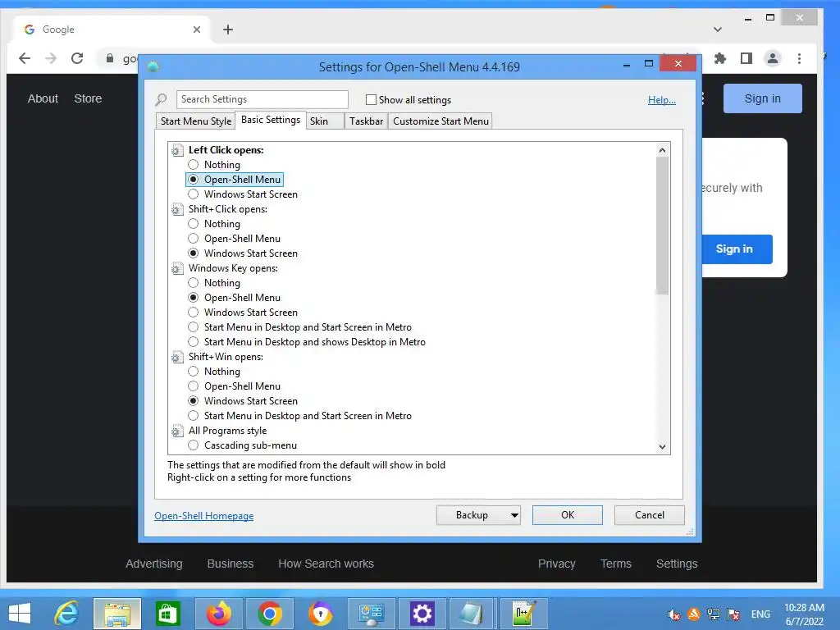Screen dimensions: 840x630
Task: Click the Cancel button
Action: point(650,515)
